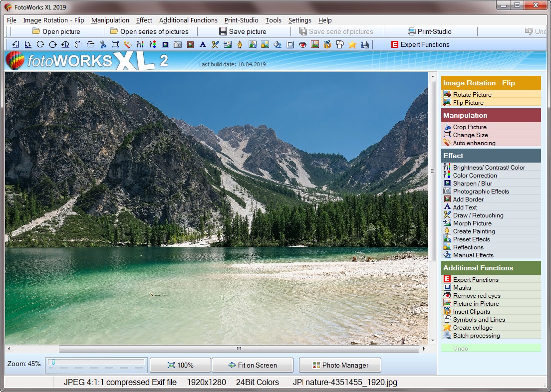The image size is (551, 392).
Task: Start Create collage using the star icon
Action: coord(351,44)
